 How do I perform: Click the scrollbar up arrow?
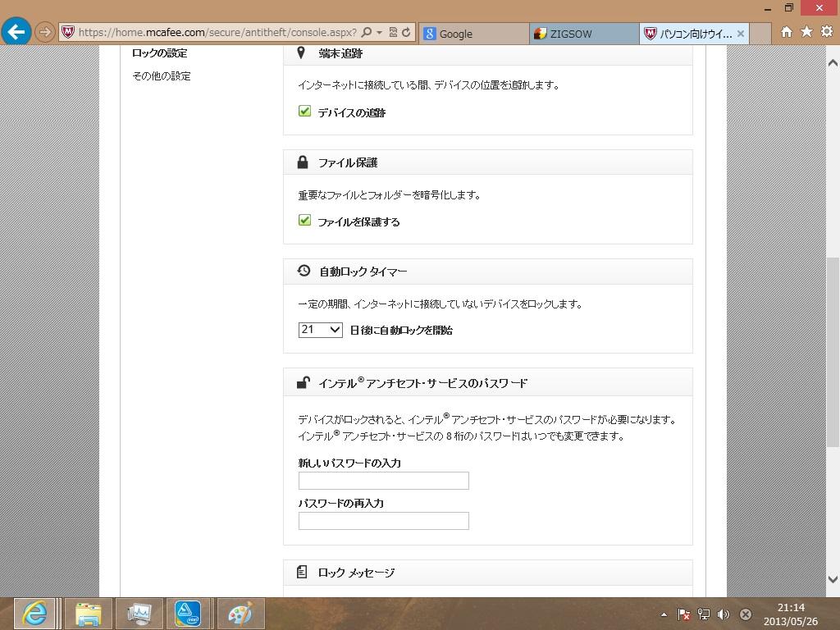click(833, 63)
